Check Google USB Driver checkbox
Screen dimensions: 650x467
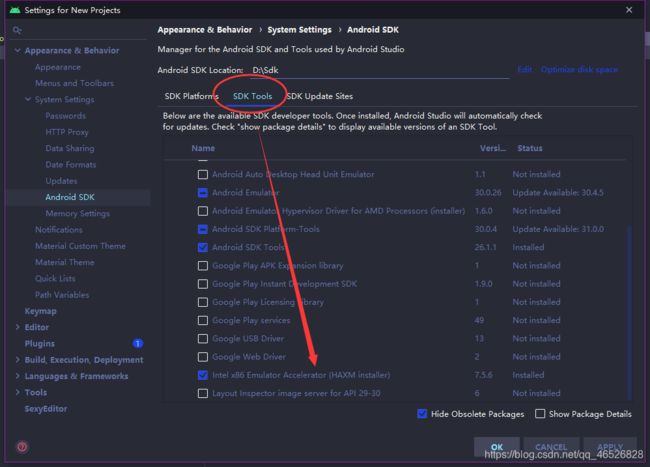[203, 339]
